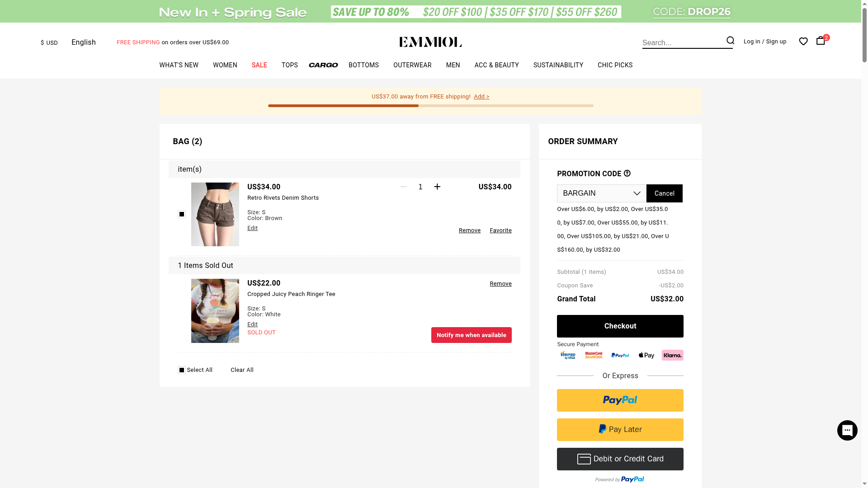
Task: Decrease shorts quantity with minus icon
Action: coord(404,187)
